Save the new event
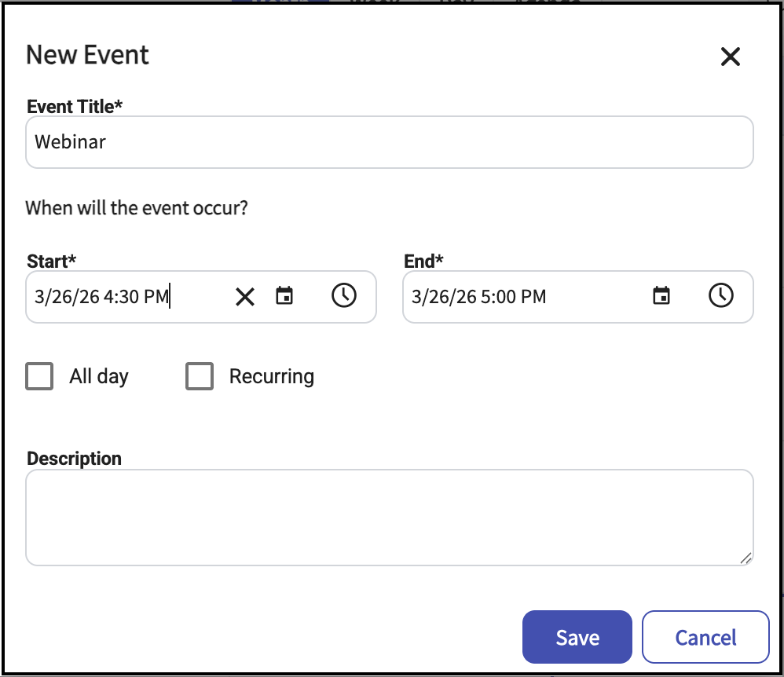Image resolution: width=784 pixels, height=677 pixels. click(x=577, y=637)
